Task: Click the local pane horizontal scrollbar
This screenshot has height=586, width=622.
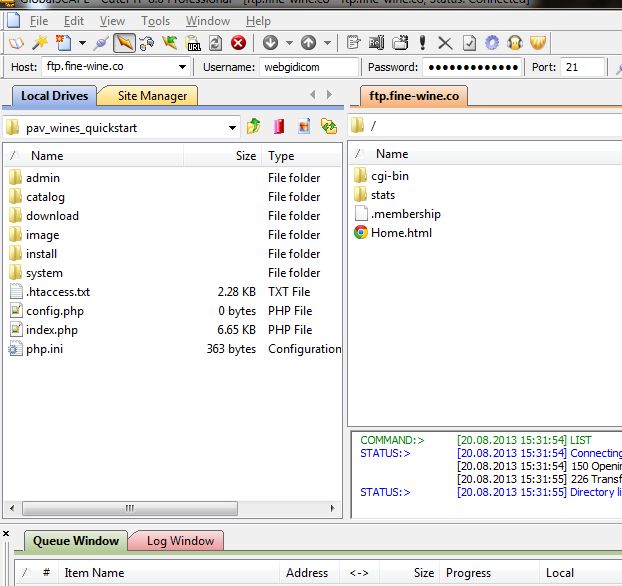Action: (130, 508)
